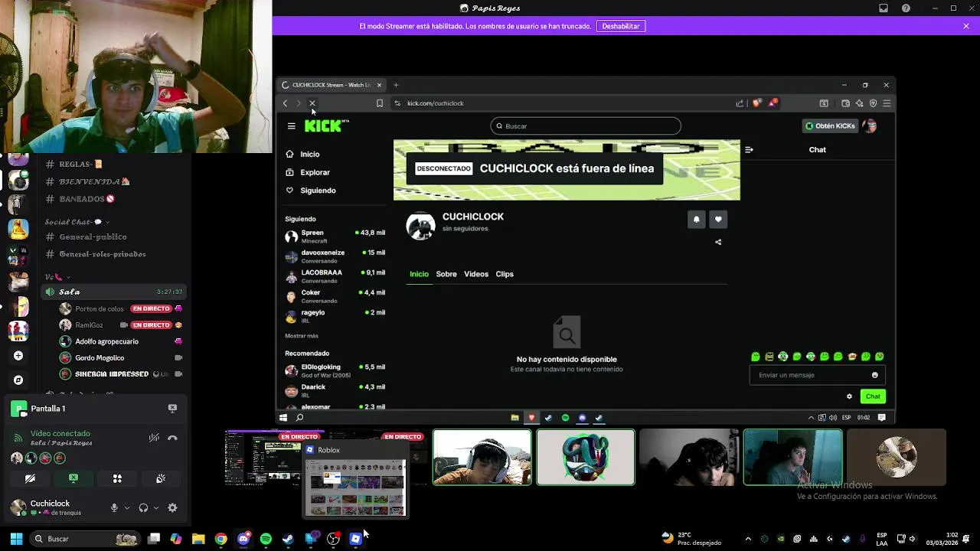The width and height of the screenshot is (980, 551).
Task: Stop page loading in shared browser
Action: click(312, 103)
